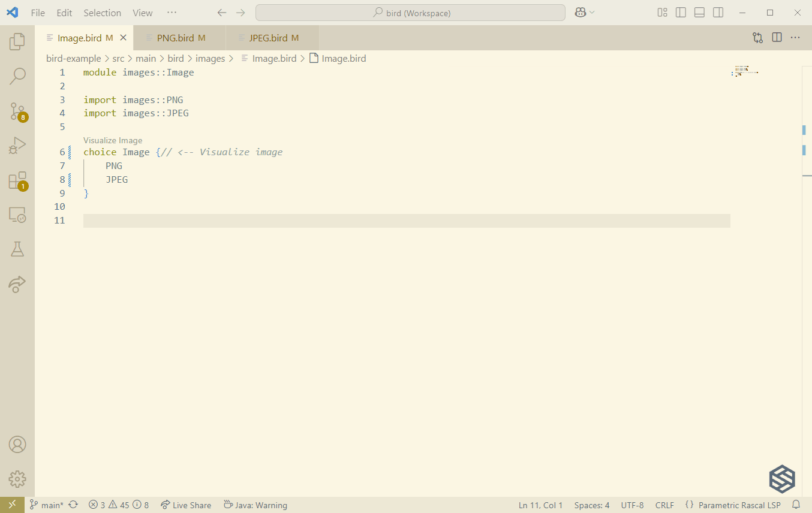Open the Testing flask icon
This screenshot has height=513, width=812.
[17, 249]
